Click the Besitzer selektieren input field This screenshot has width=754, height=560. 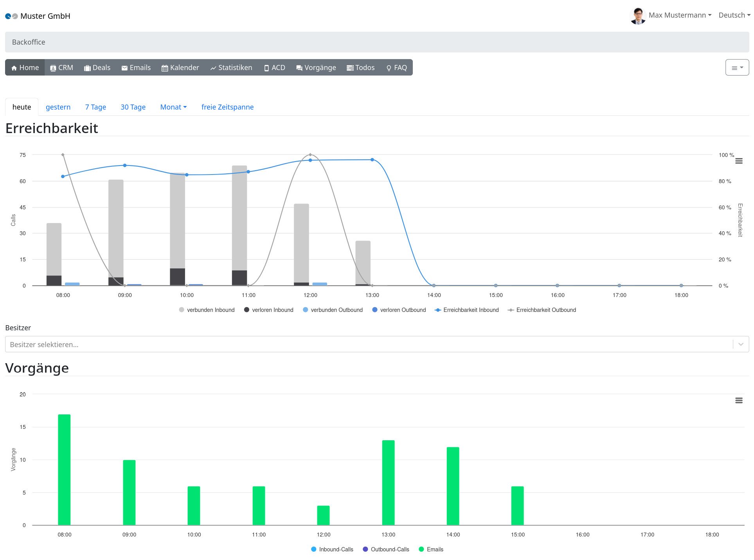tap(369, 344)
